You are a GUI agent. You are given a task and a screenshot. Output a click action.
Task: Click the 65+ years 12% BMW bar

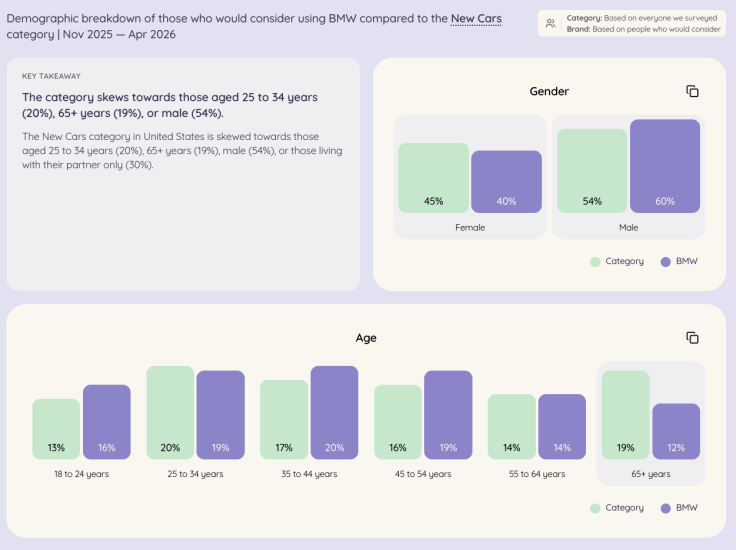pyautogui.click(x=676, y=431)
